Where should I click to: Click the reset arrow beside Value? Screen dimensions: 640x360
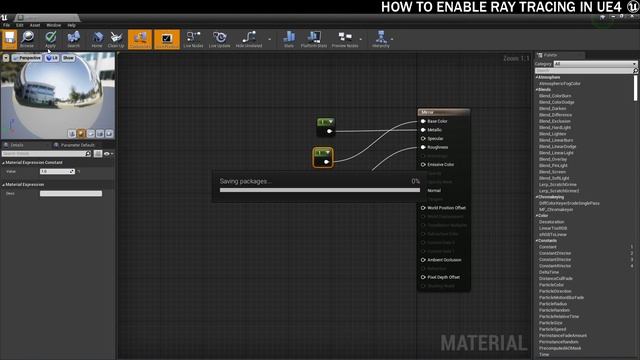(x=78, y=172)
